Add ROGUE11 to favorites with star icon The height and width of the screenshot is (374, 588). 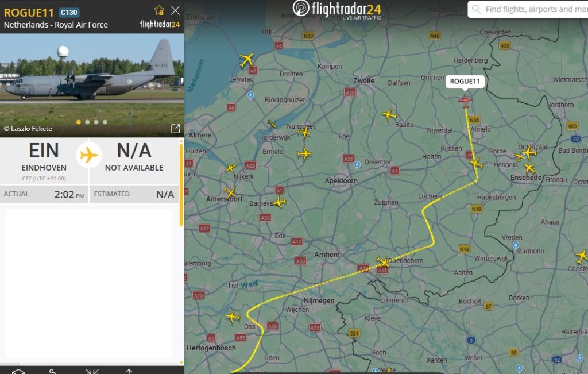point(159,10)
